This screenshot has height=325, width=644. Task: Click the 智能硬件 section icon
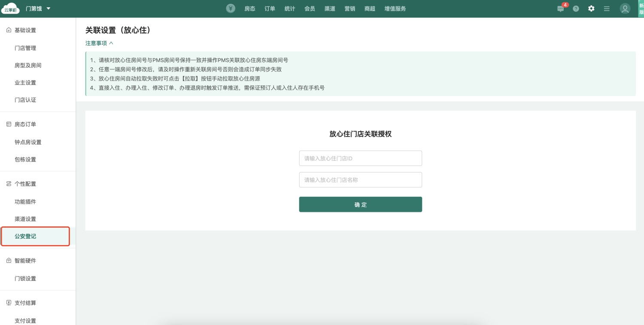pyautogui.click(x=9, y=261)
